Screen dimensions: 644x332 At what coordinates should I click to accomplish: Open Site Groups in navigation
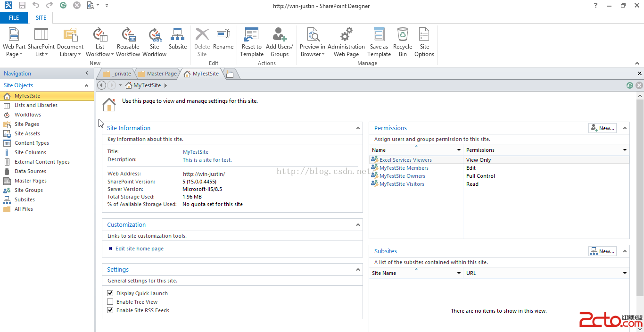29,190
